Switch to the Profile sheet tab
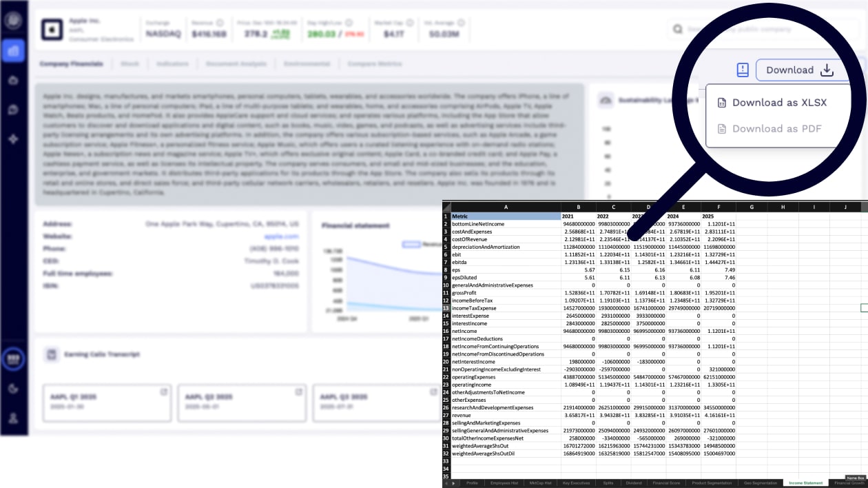This screenshot has height=488, width=868. pos(472,483)
